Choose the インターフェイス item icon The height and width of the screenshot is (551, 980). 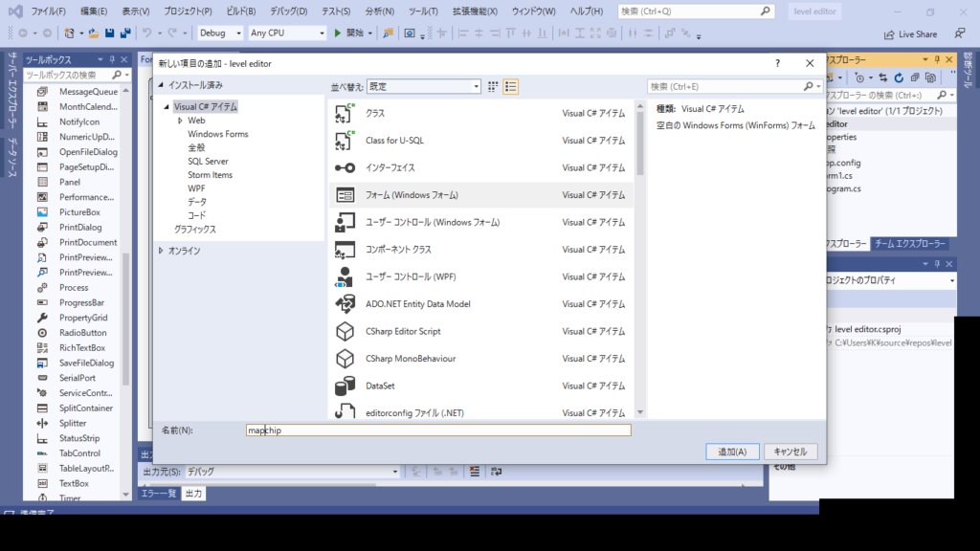click(345, 167)
